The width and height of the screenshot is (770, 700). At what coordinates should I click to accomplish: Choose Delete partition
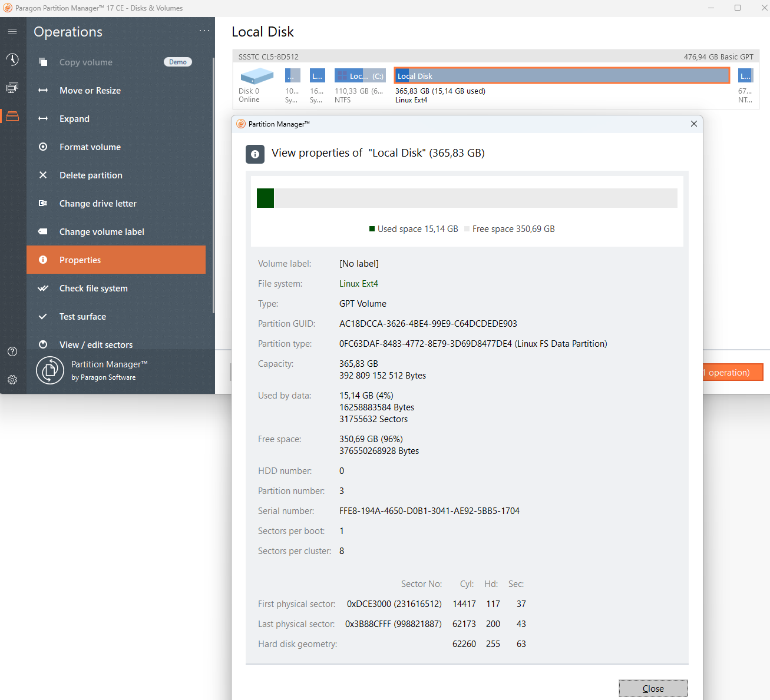tap(116, 175)
